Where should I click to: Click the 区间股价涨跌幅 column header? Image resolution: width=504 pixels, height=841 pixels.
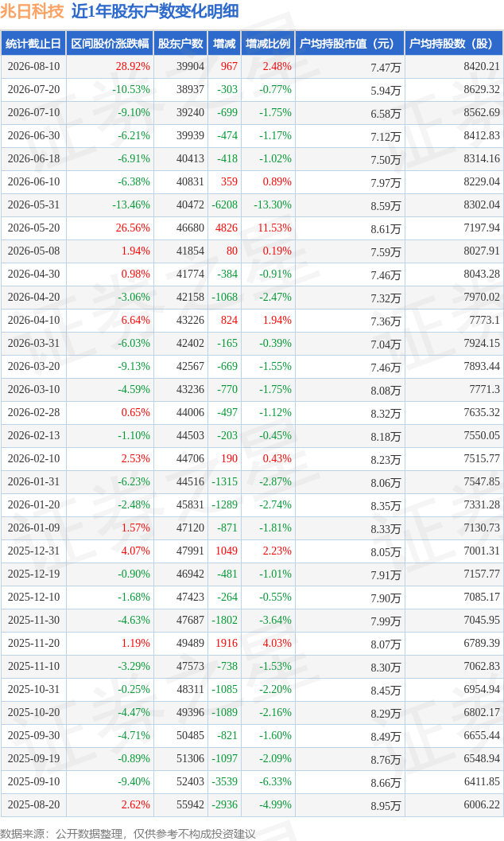pos(110,44)
